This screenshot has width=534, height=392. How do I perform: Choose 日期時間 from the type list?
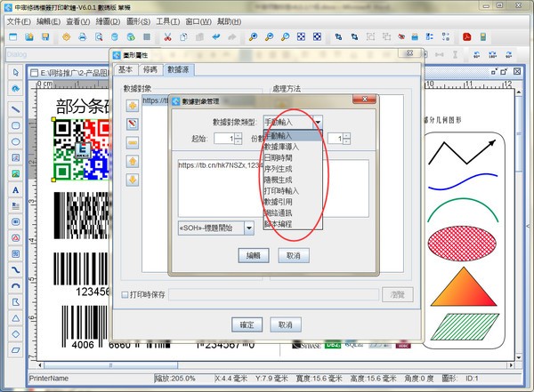[x=283, y=157]
